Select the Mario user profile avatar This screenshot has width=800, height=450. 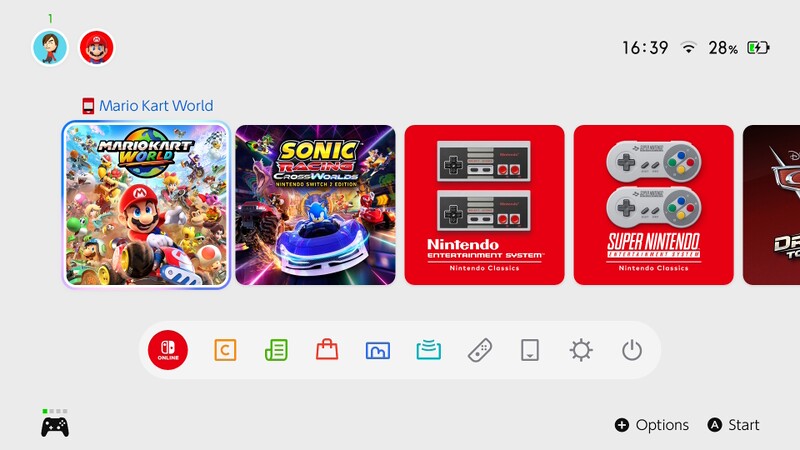coord(96,47)
